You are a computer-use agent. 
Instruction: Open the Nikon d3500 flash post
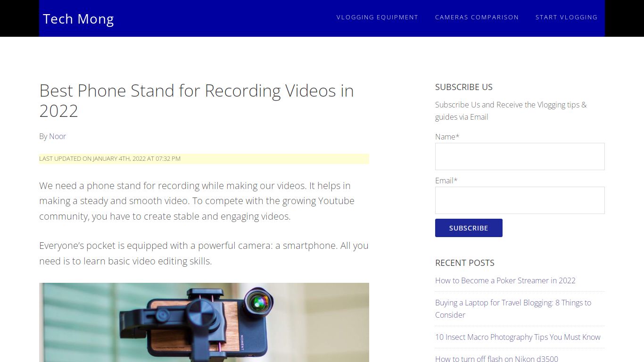(x=496, y=359)
